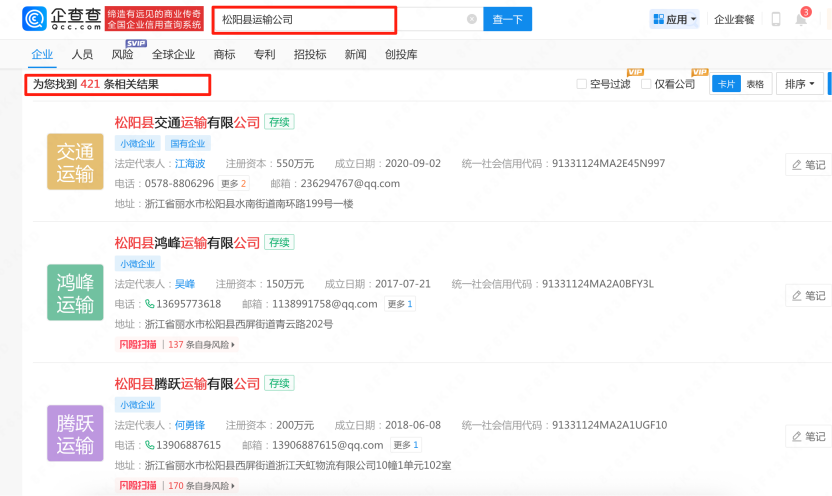Image resolution: width=832 pixels, height=496 pixels.
Task: Click email 236294767@qq.com
Action: tap(350, 184)
